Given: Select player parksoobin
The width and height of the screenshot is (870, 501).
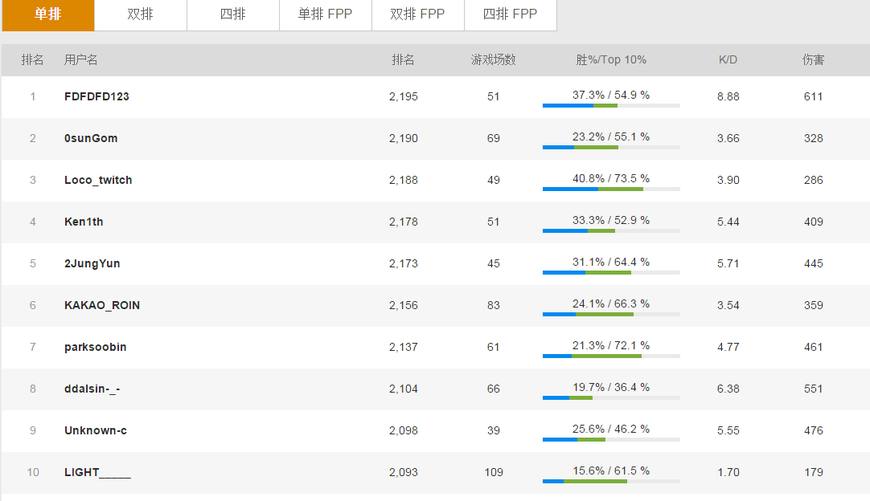Looking at the screenshot, I should 95,347.
